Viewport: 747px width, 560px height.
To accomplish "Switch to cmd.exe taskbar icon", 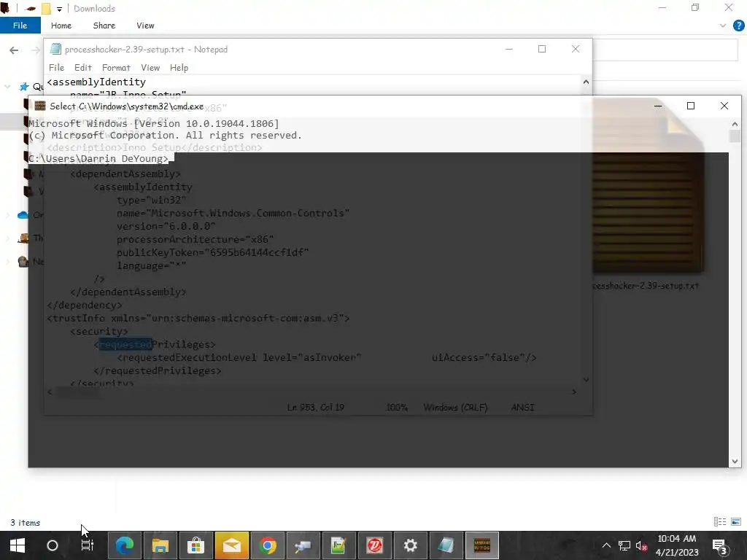I will 481,545.
